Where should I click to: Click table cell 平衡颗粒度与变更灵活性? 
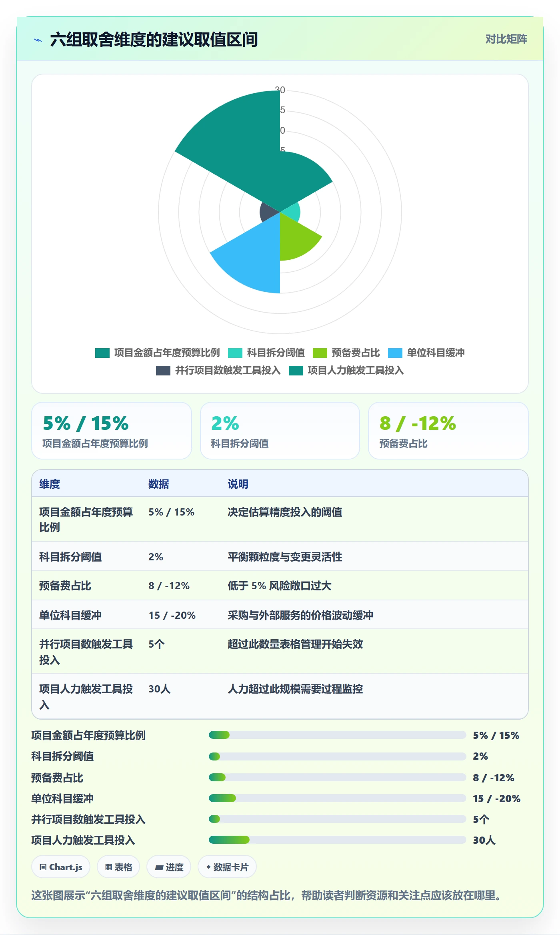tap(285, 557)
